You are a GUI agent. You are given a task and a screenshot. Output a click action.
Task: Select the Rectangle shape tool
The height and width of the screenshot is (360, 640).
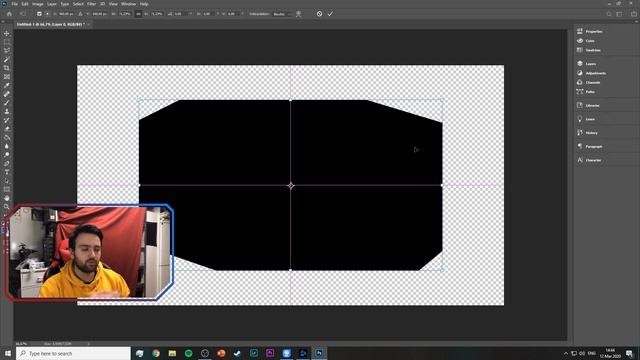tap(7, 189)
